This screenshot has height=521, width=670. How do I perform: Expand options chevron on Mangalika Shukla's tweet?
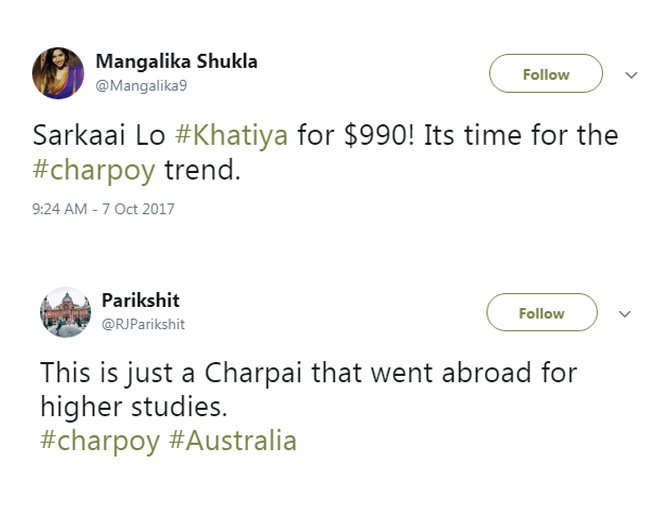tap(631, 74)
